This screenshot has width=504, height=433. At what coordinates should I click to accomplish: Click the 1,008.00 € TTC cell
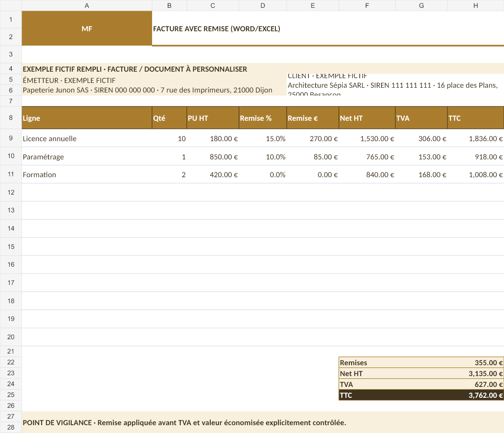point(476,175)
